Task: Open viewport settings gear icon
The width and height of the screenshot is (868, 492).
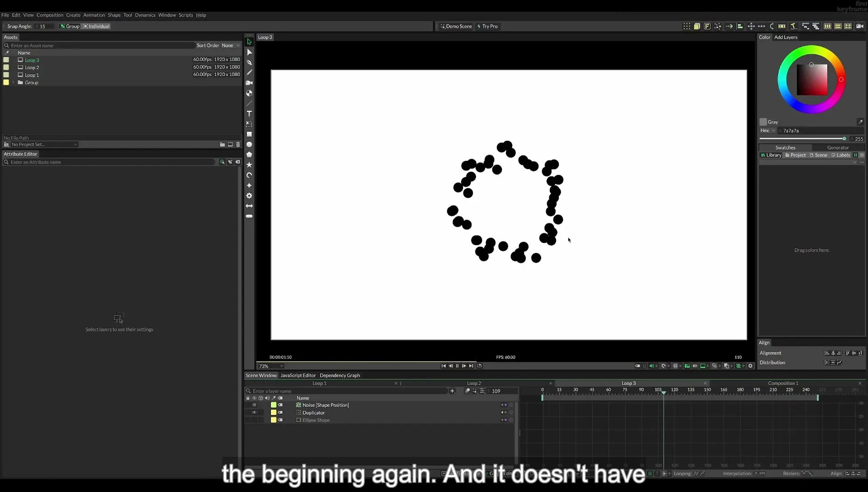Action: pos(750,366)
